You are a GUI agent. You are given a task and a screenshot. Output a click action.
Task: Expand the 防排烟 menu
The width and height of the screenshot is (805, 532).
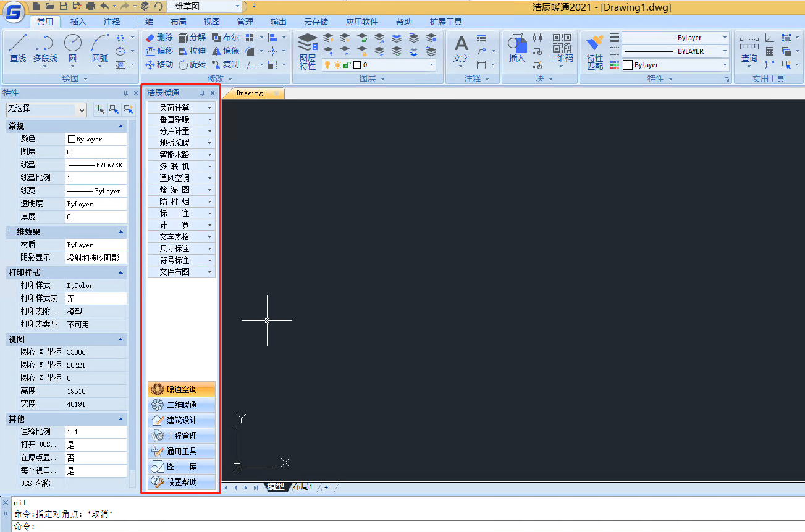(182, 201)
